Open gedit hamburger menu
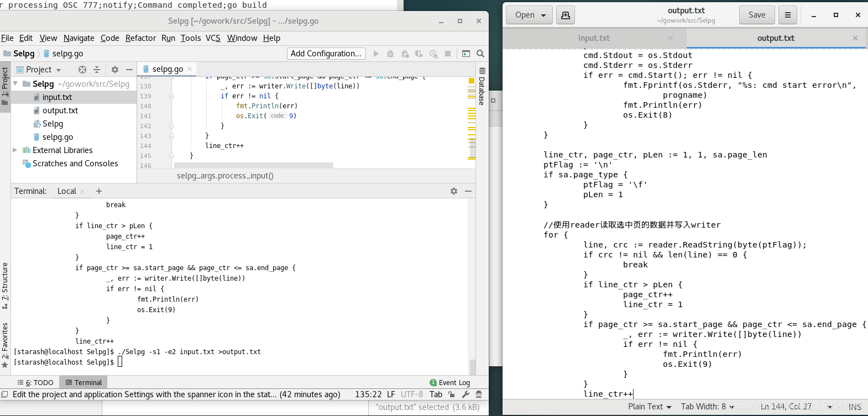 [x=788, y=15]
